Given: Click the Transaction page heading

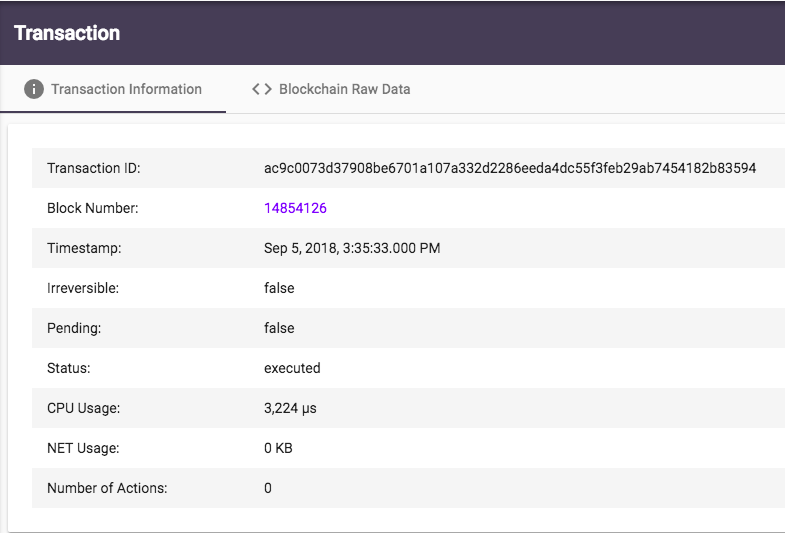Looking at the screenshot, I should click(67, 33).
